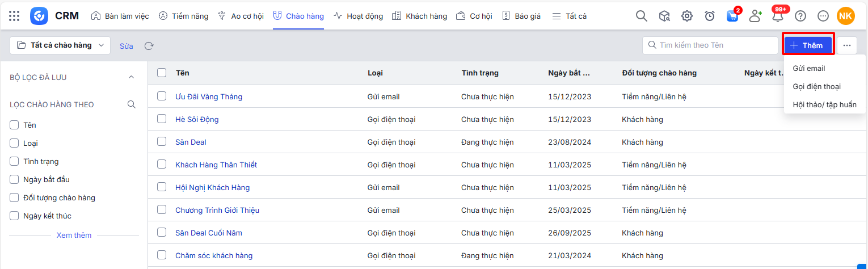Open the alarm clock reminders icon
The width and height of the screenshot is (868, 269).
(710, 16)
